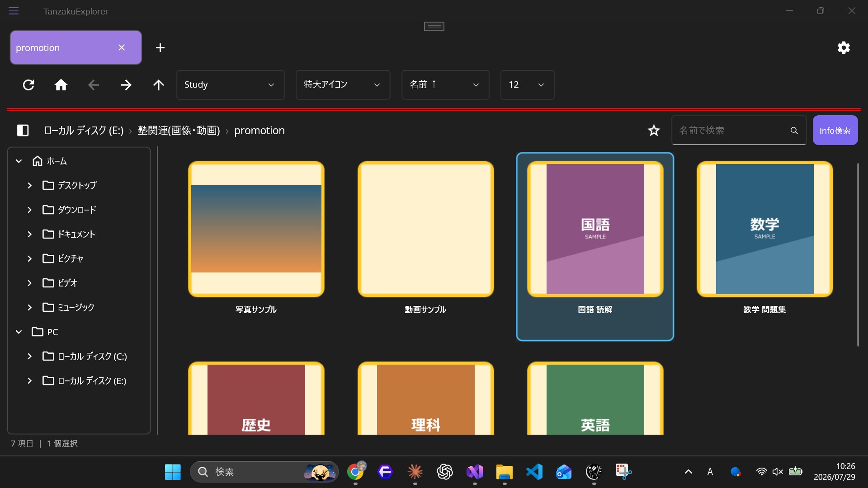Close the promotion tab

click(122, 47)
